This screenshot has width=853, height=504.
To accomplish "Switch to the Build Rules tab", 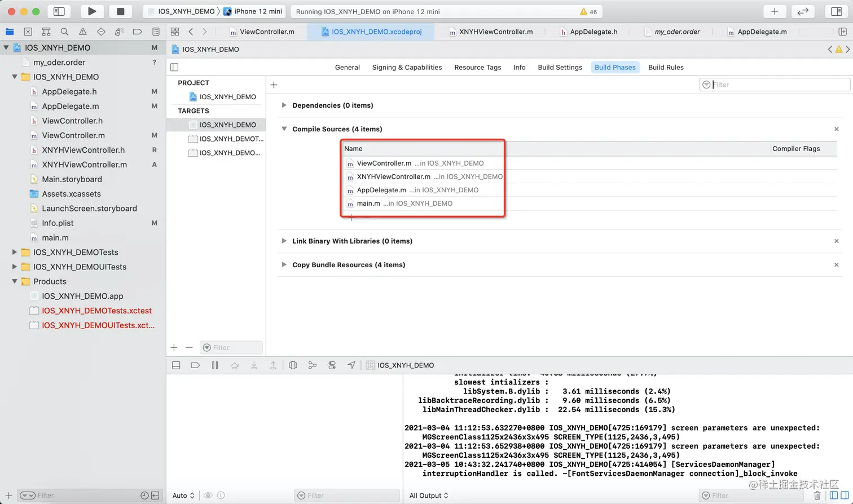I will click(x=666, y=67).
